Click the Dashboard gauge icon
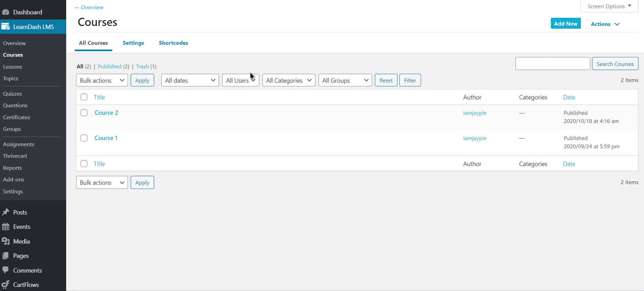This screenshot has width=644, height=291. pyautogui.click(x=6, y=12)
